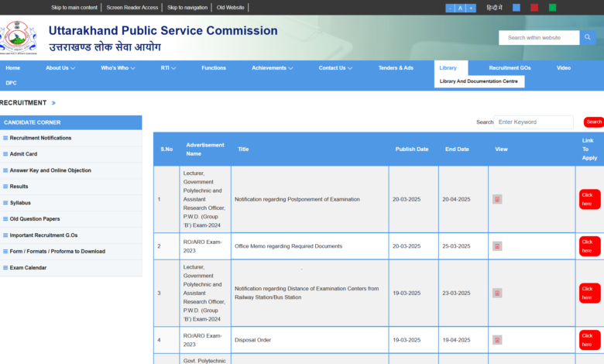
Task: Click the End Date column header
Action: point(457,149)
